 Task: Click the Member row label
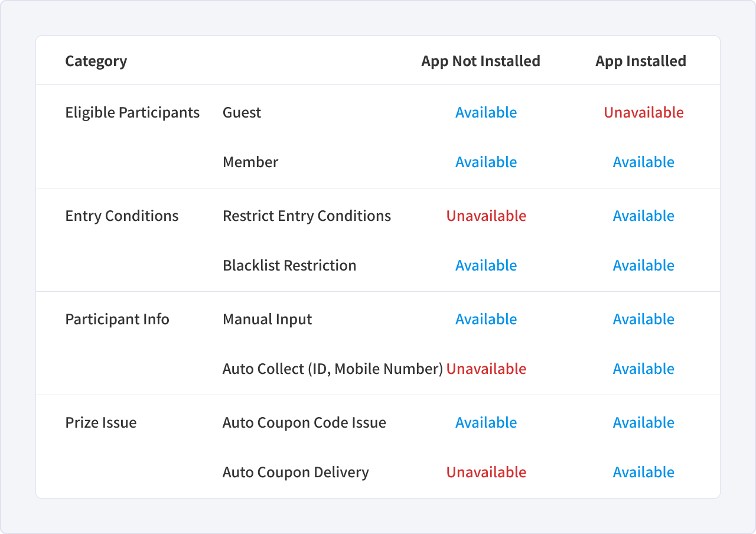[x=250, y=162]
